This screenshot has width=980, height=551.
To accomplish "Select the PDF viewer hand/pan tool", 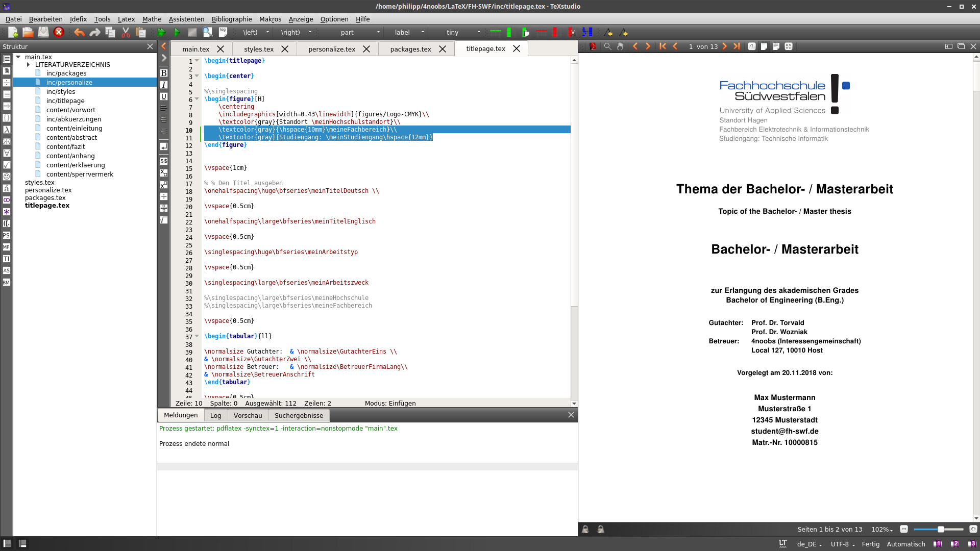I will (x=620, y=46).
